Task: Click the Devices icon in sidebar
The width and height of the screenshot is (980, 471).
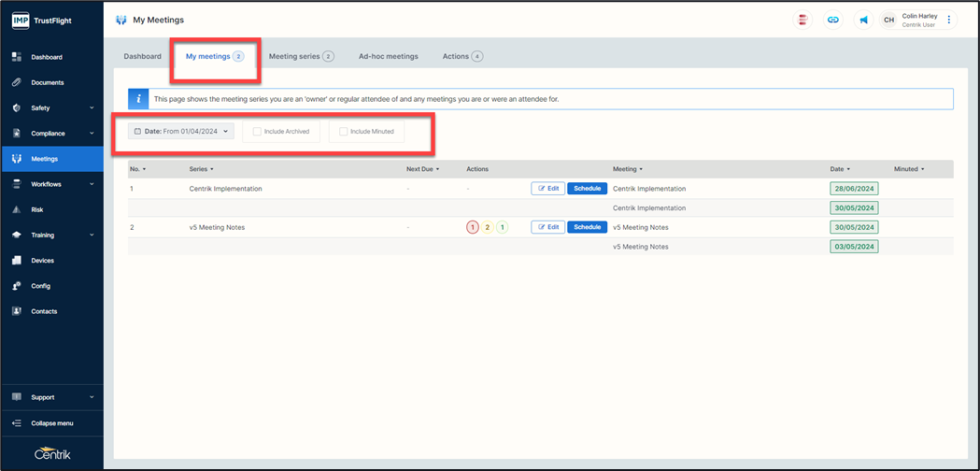Action: click(17, 261)
